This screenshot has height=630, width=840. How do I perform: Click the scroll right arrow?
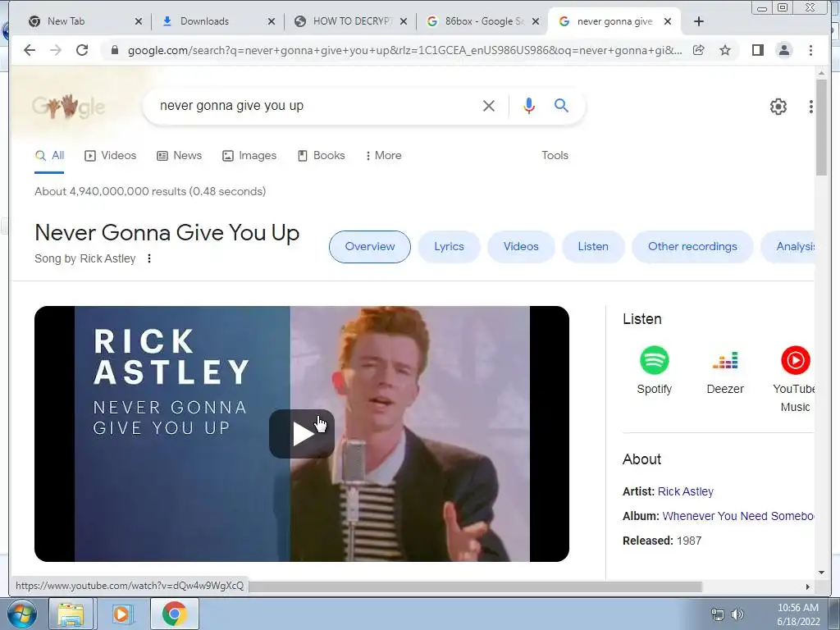point(808,587)
